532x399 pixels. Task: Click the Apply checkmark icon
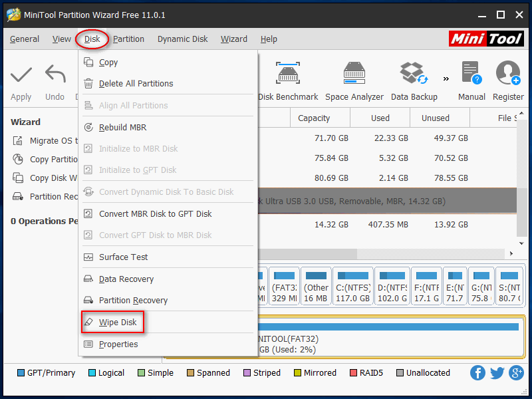[21, 74]
